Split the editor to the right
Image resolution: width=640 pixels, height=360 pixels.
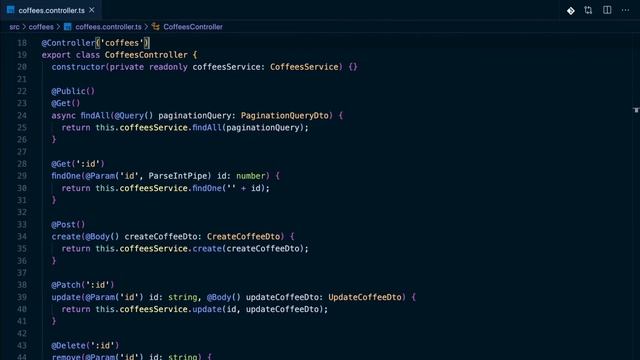tap(607, 10)
